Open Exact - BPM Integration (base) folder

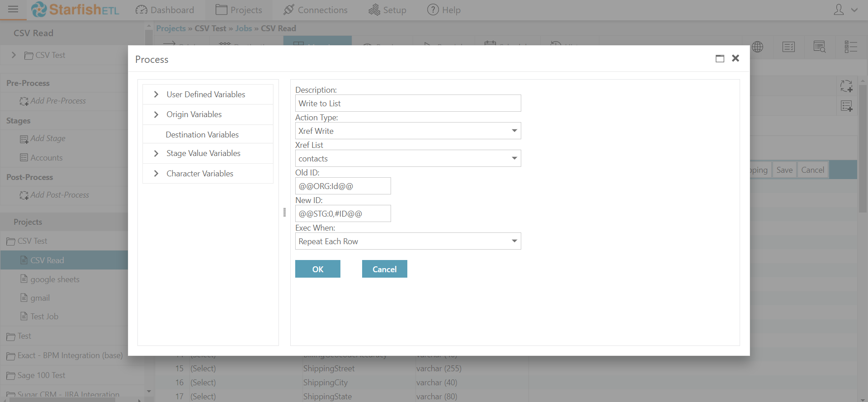pos(70,356)
